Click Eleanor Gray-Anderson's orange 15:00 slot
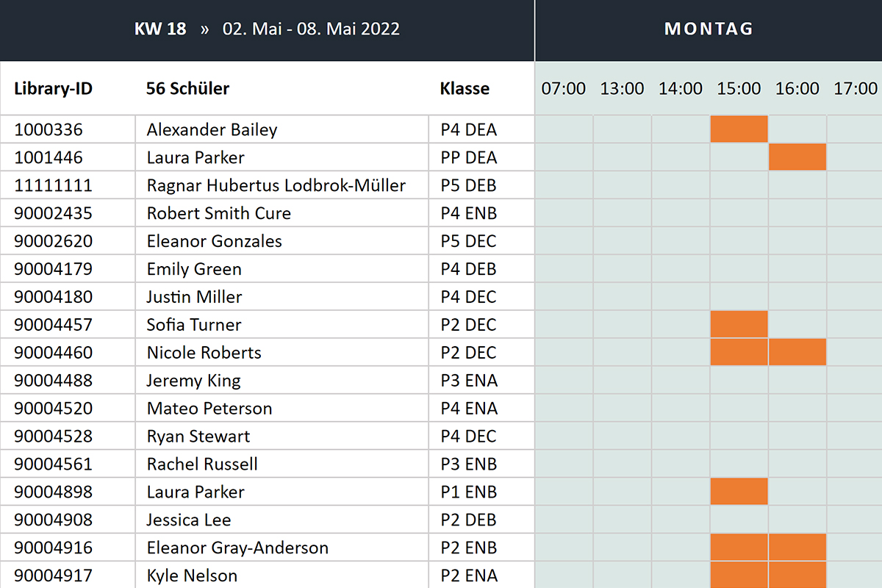The width and height of the screenshot is (882, 588). tap(739, 548)
